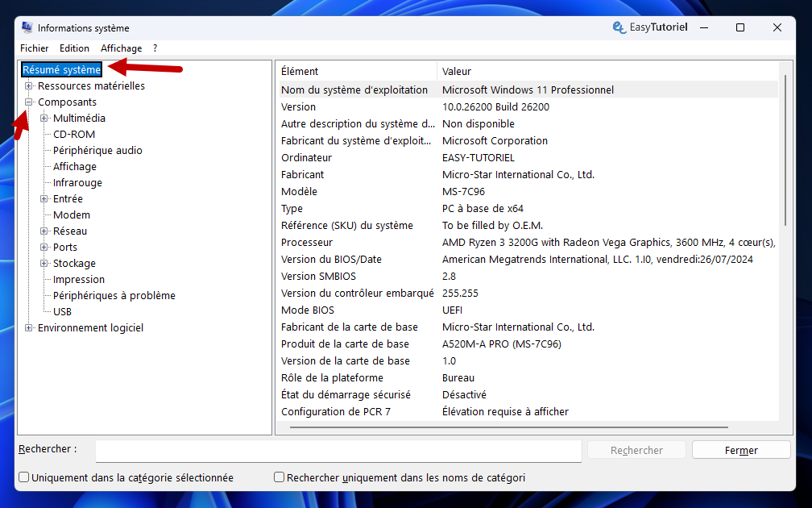This screenshot has height=508, width=812.
Task: Click the Valeur column header
Action: click(607, 71)
